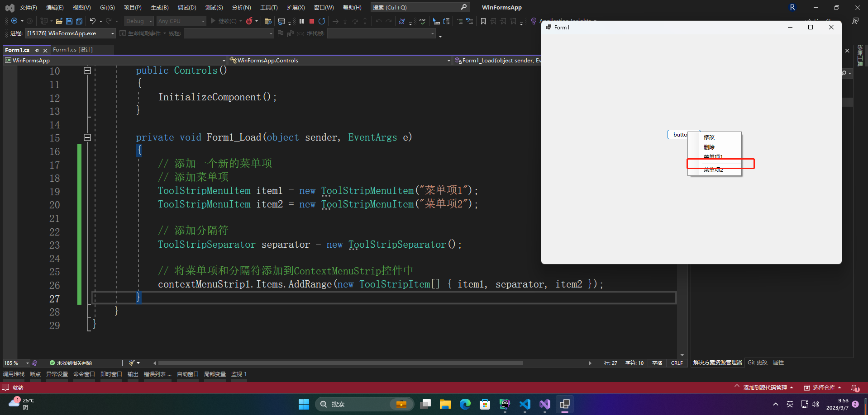Click the Windows taskbar search box

pyautogui.click(x=365, y=404)
